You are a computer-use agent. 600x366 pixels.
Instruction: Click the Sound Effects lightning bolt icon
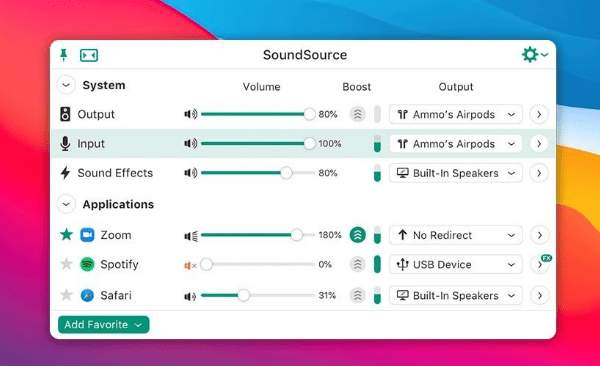pos(65,173)
